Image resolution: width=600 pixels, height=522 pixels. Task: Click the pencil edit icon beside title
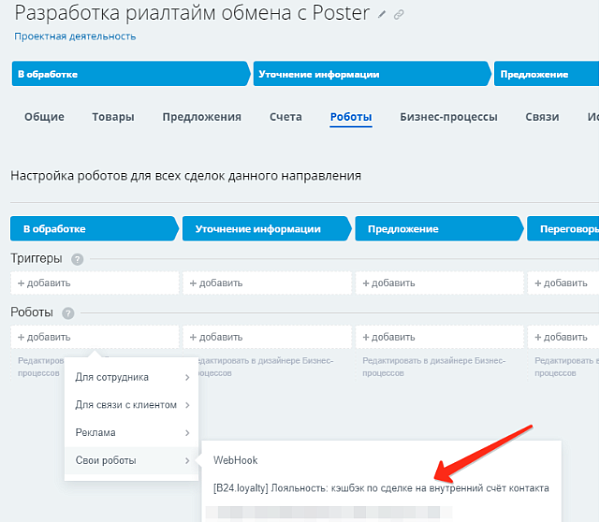pyautogui.click(x=382, y=15)
